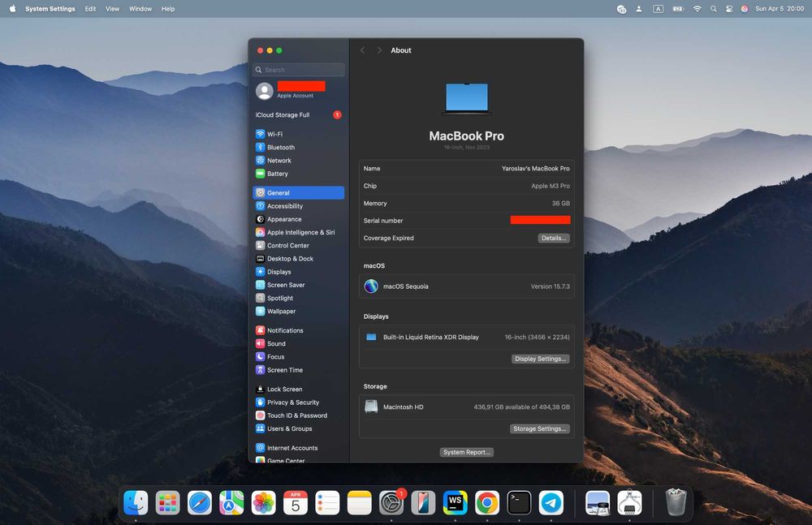The width and height of the screenshot is (812, 525).
Task: Launch Google Chrome from the Dock
Action: point(487,503)
